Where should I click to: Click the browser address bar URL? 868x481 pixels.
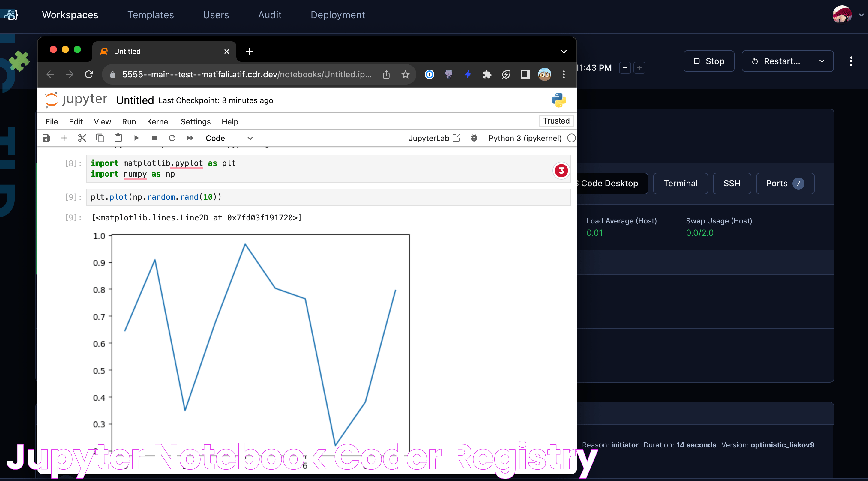point(247,74)
